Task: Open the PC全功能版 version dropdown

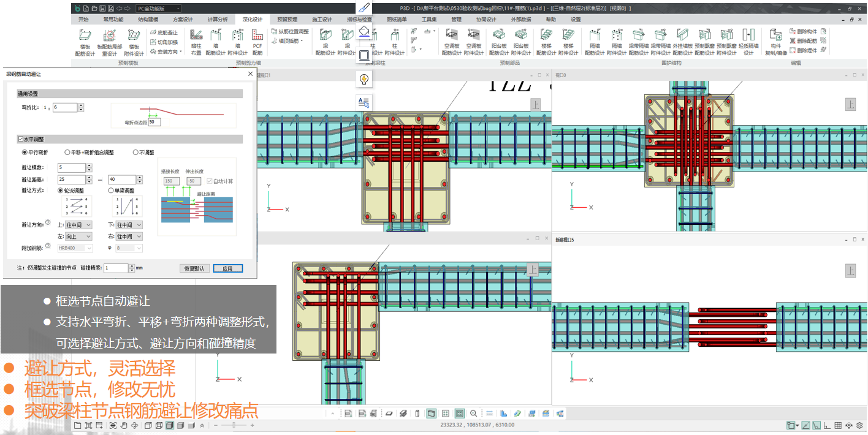Action: point(159,9)
